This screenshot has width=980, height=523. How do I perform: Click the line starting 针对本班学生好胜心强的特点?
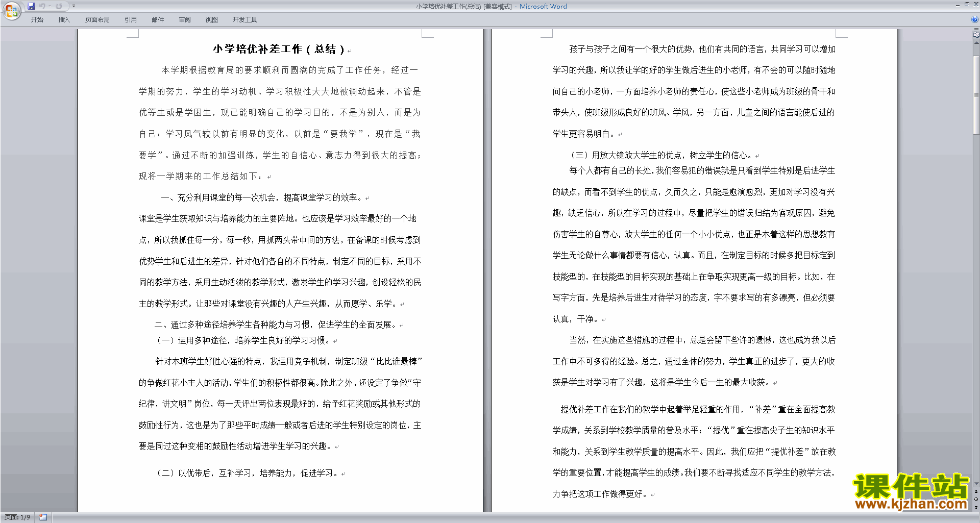[x=289, y=361]
